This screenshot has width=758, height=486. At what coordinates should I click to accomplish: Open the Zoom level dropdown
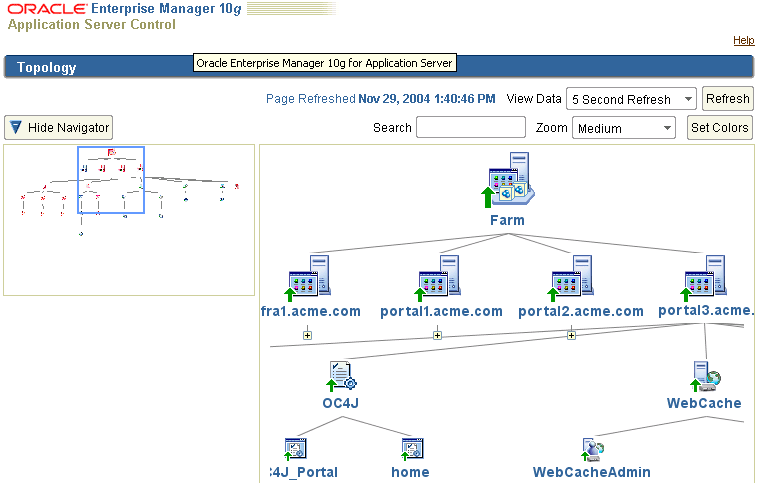(624, 128)
